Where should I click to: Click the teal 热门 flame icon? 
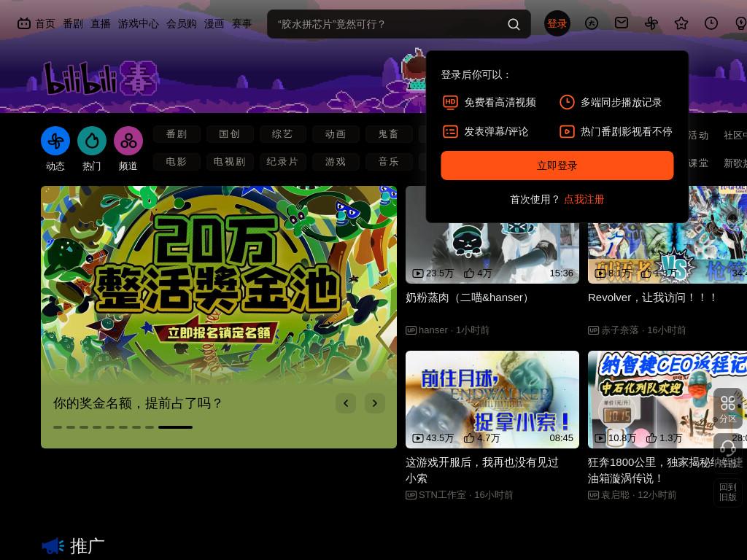tap(92, 141)
